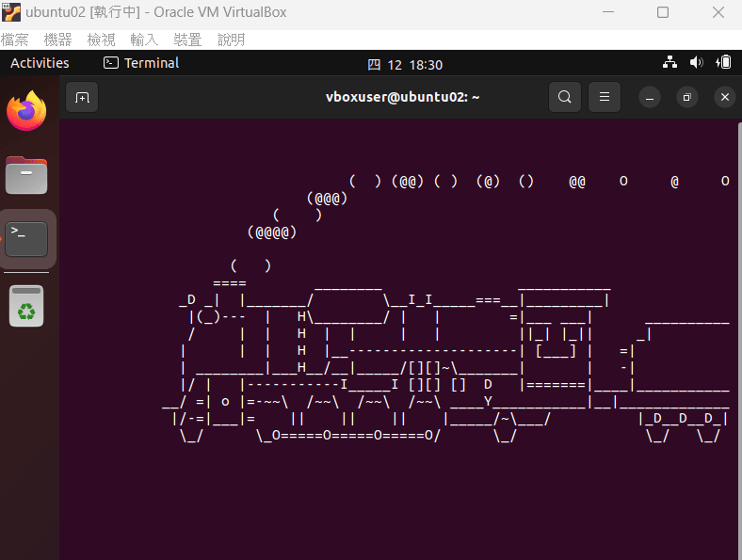The height and width of the screenshot is (560, 742).
Task: Click the terminal search magnifier button
Action: pyautogui.click(x=564, y=97)
